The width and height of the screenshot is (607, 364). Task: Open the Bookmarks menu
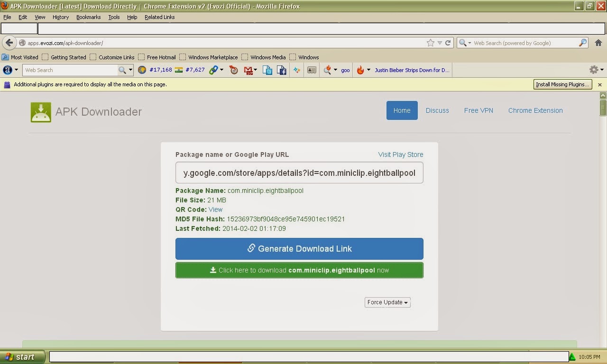(88, 17)
